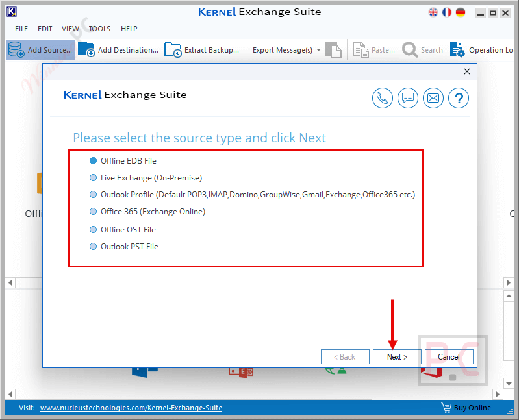Image resolution: width=519 pixels, height=420 pixels.
Task: Open the VIEW menu
Action: pyautogui.click(x=70, y=29)
